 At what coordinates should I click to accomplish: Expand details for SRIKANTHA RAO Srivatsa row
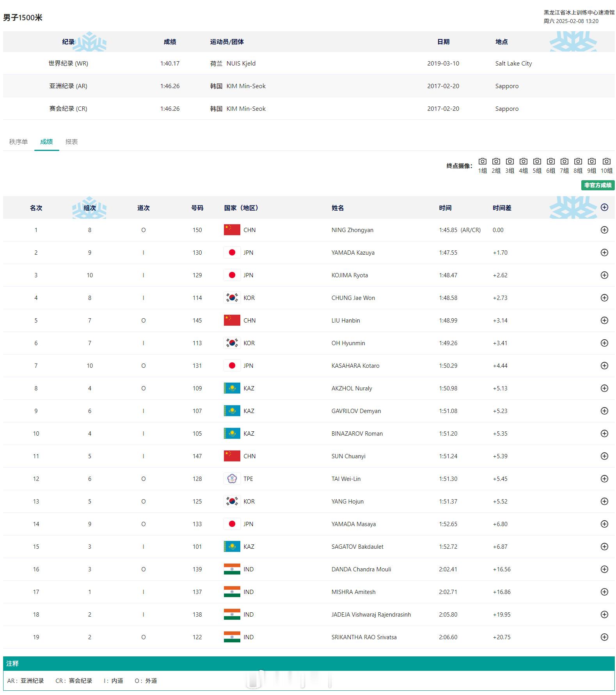click(604, 637)
